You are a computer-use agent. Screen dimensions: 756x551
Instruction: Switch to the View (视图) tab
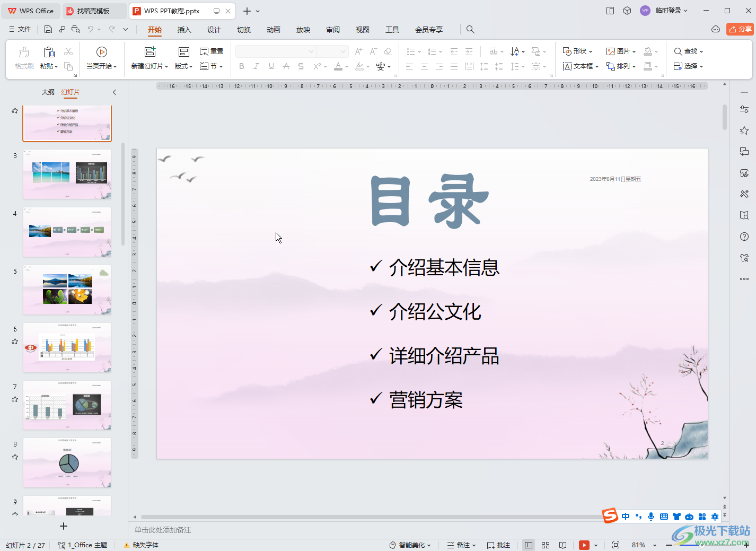pos(362,30)
